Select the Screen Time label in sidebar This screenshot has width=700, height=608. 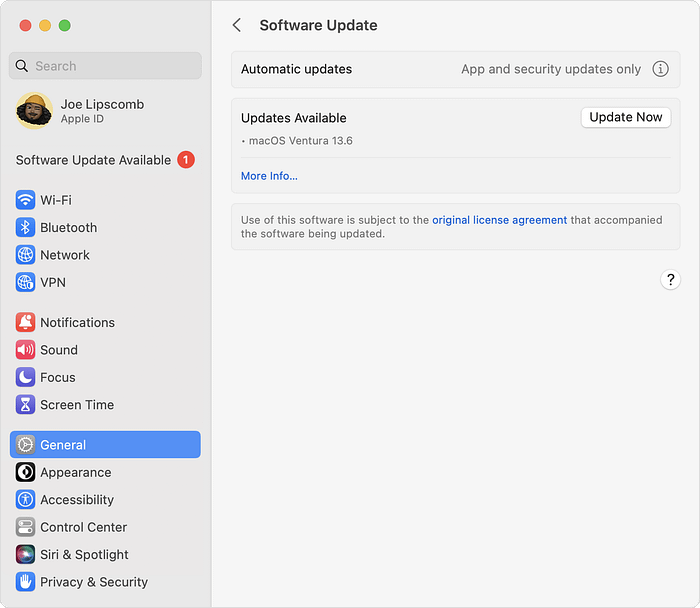tap(77, 405)
